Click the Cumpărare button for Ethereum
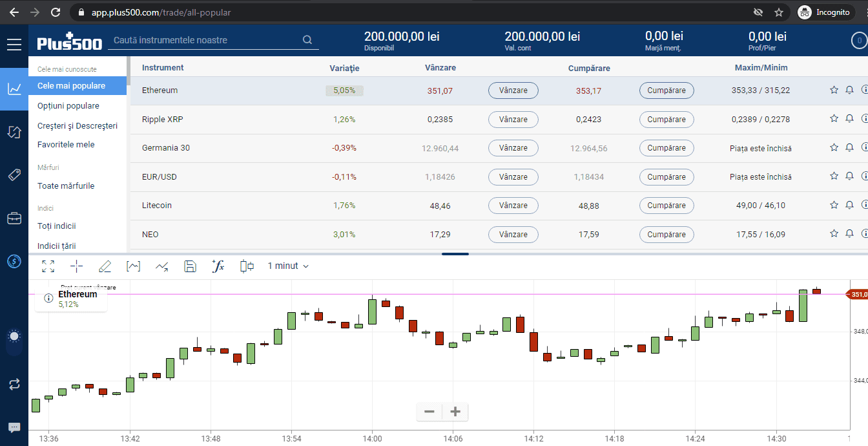 coord(666,90)
